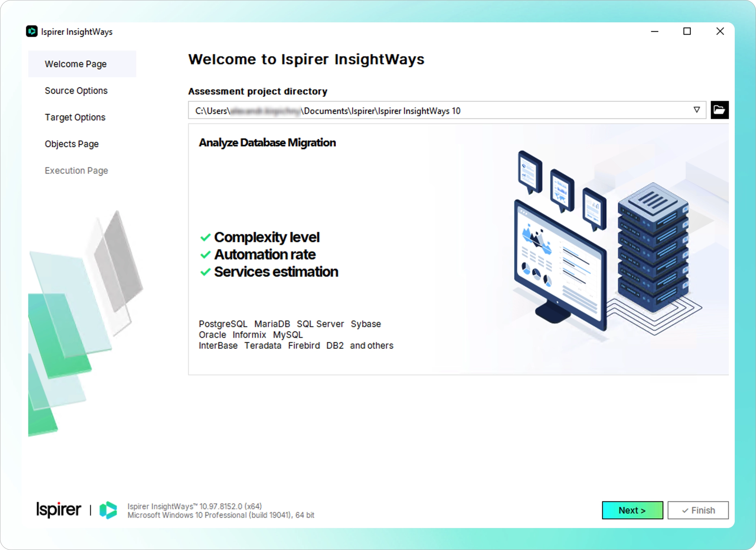The image size is (756, 550).
Task: Click the green InsightWays logo in footer
Action: [x=108, y=510]
